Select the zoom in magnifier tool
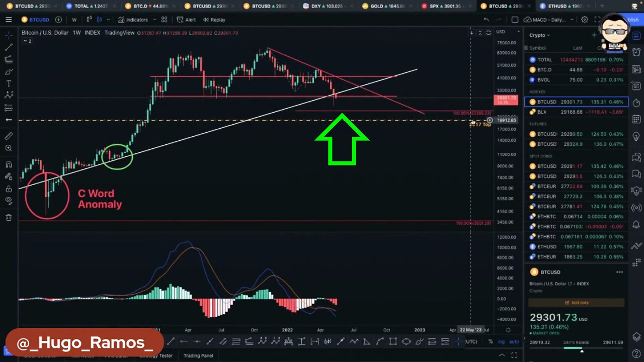This screenshot has width=644, height=362. 9,148
